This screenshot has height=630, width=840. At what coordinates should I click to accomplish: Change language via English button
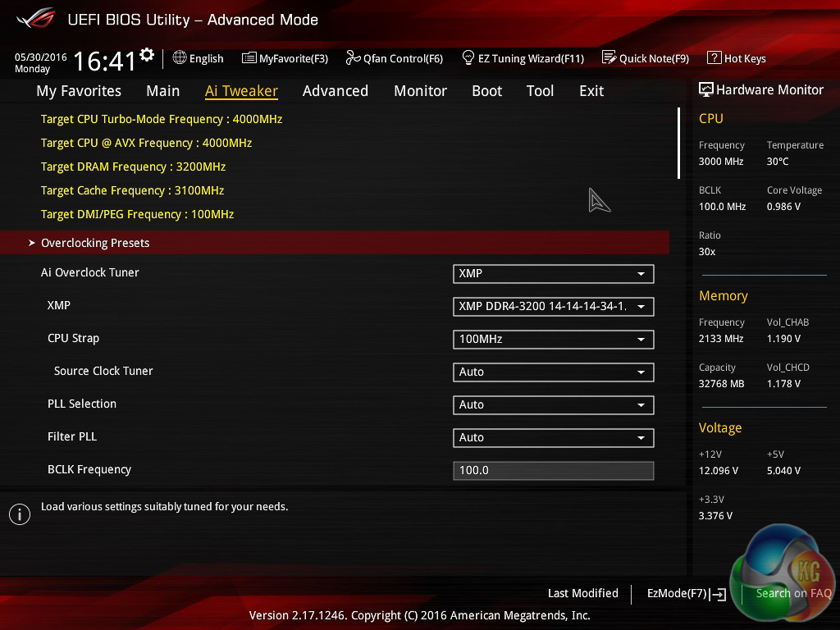pyautogui.click(x=199, y=58)
